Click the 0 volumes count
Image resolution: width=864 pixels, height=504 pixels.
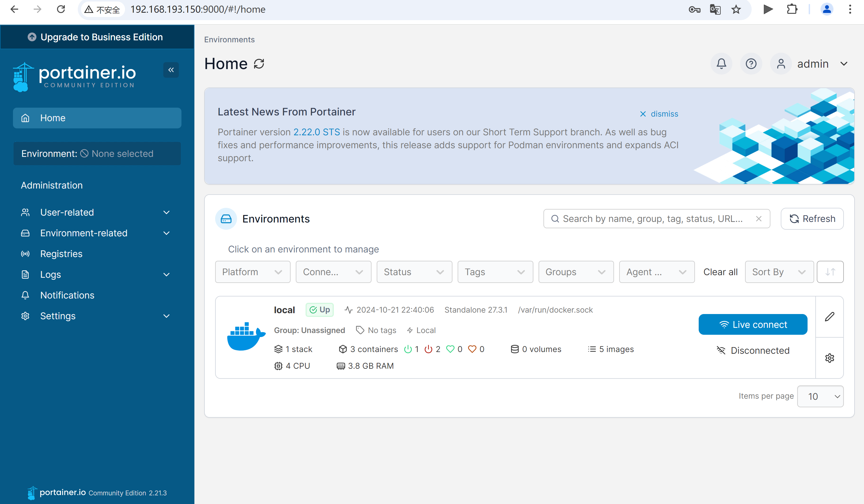point(536,349)
